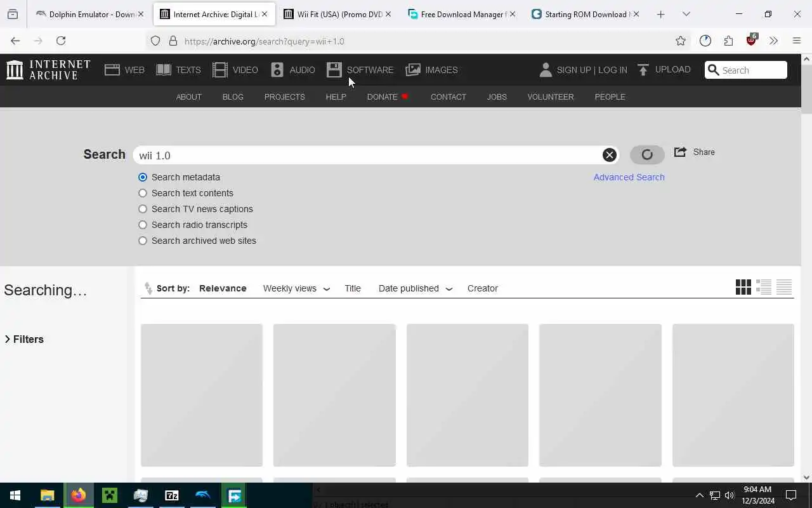The width and height of the screenshot is (812, 508).
Task: Switch to Free Download Manager tab
Action: [461, 14]
